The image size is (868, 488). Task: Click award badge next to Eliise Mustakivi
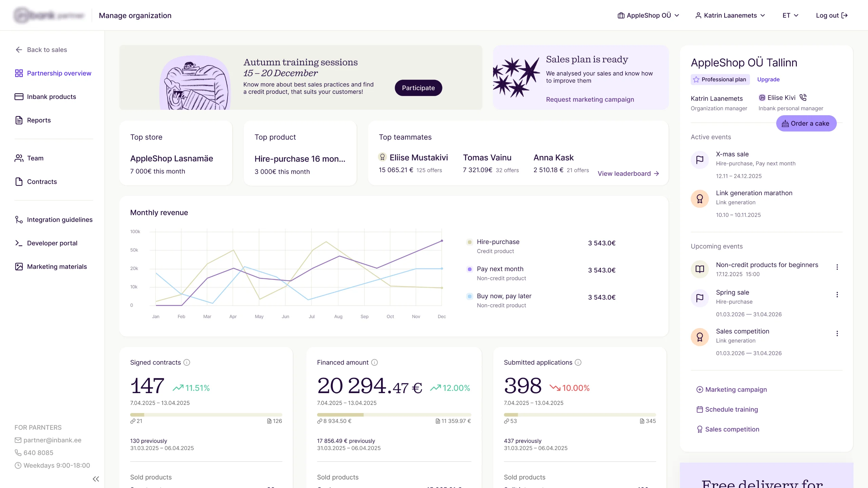click(x=382, y=157)
